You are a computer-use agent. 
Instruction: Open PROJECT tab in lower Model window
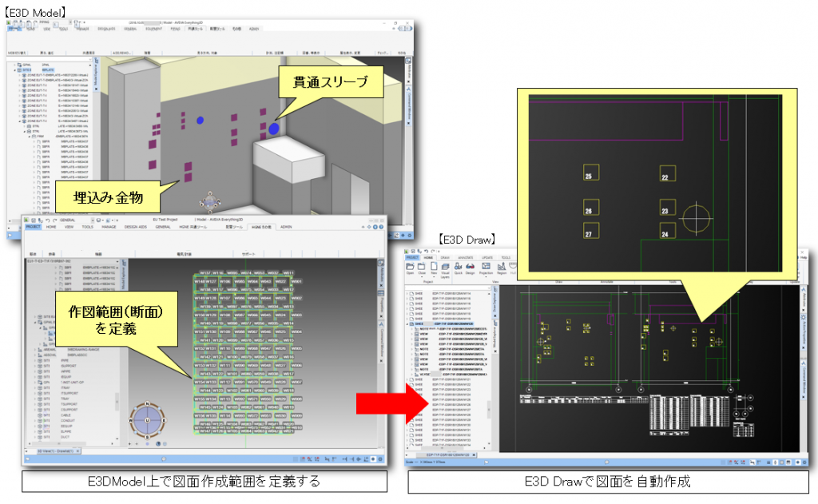(33, 227)
